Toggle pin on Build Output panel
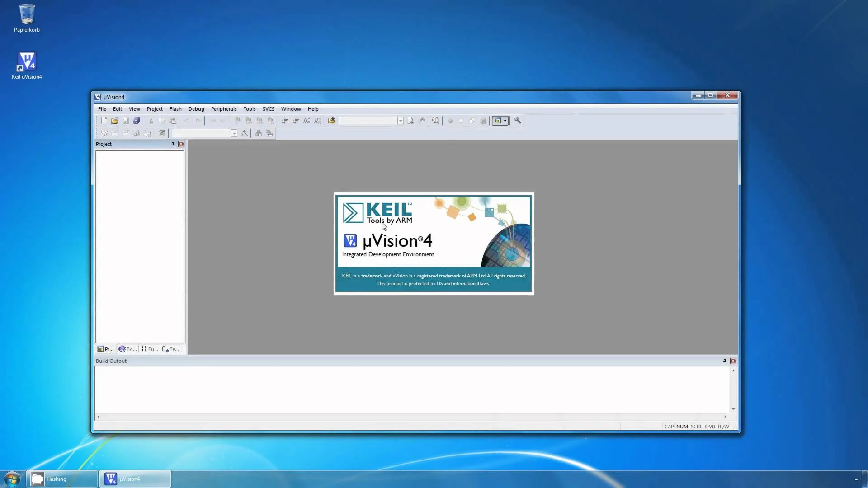Viewport: 868px width, 488px height. (725, 361)
